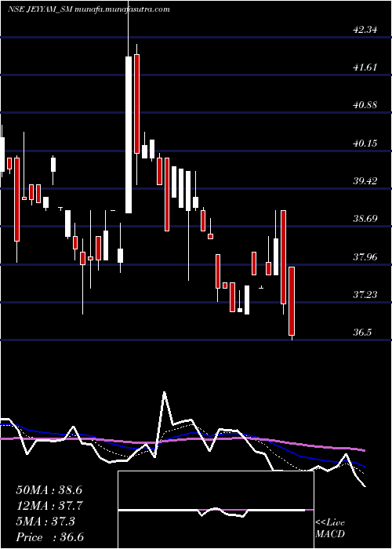Click the 40.88 price axis label
The image size is (392, 549).
coord(365,105)
